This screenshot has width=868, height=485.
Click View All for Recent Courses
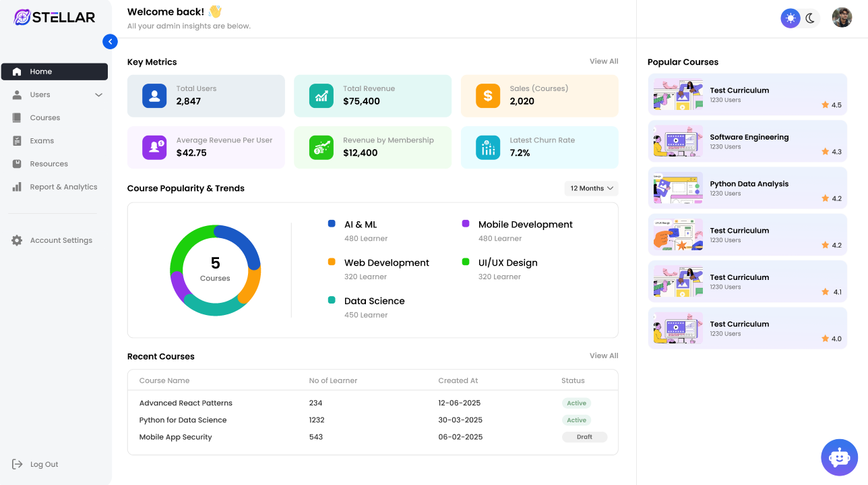[603, 355]
